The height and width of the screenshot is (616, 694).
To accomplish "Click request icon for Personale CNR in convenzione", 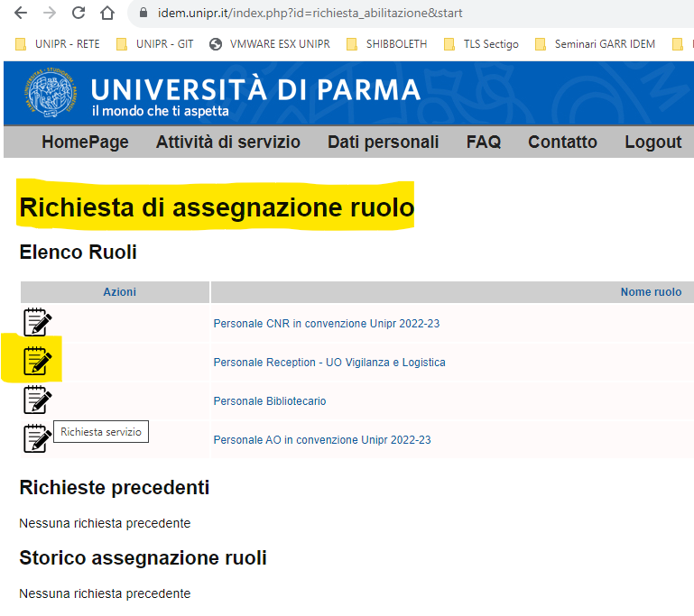I will pos(37,323).
